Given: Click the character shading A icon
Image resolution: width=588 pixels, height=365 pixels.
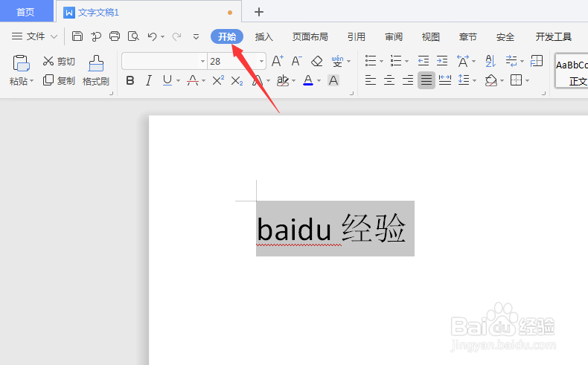Looking at the screenshot, I should 333,80.
